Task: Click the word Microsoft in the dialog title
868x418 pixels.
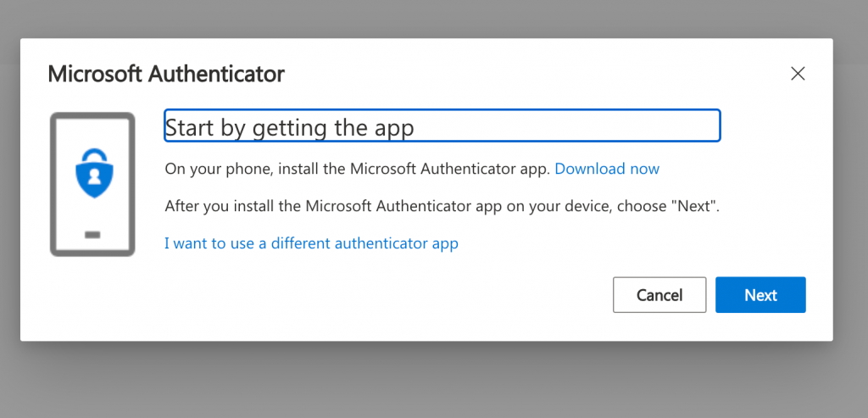Action: (x=96, y=74)
